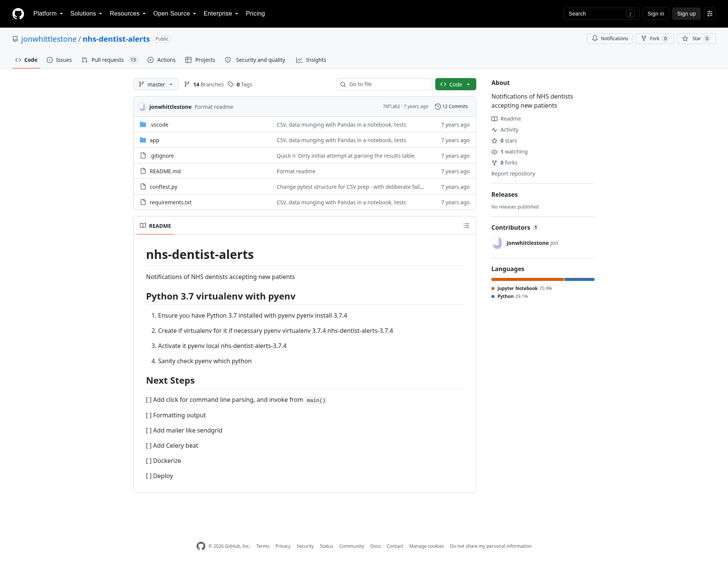Open Activity in About section
This screenshot has width=728, height=566.
(x=505, y=130)
